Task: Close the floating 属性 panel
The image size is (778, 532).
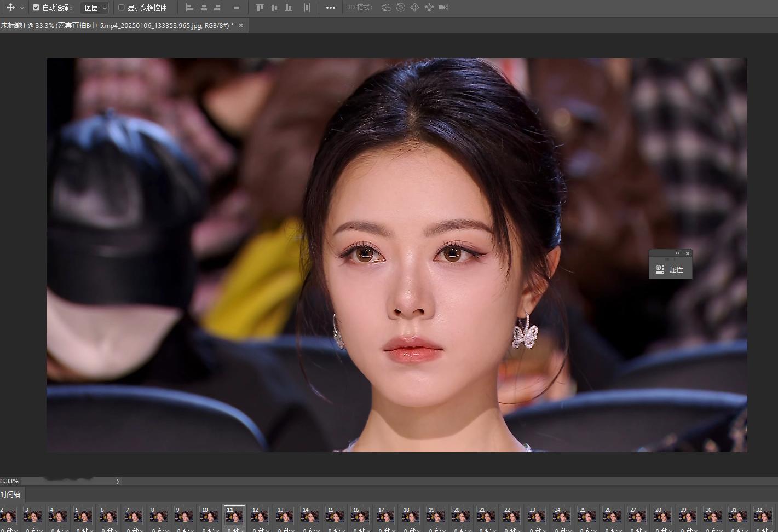Action: [x=688, y=253]
